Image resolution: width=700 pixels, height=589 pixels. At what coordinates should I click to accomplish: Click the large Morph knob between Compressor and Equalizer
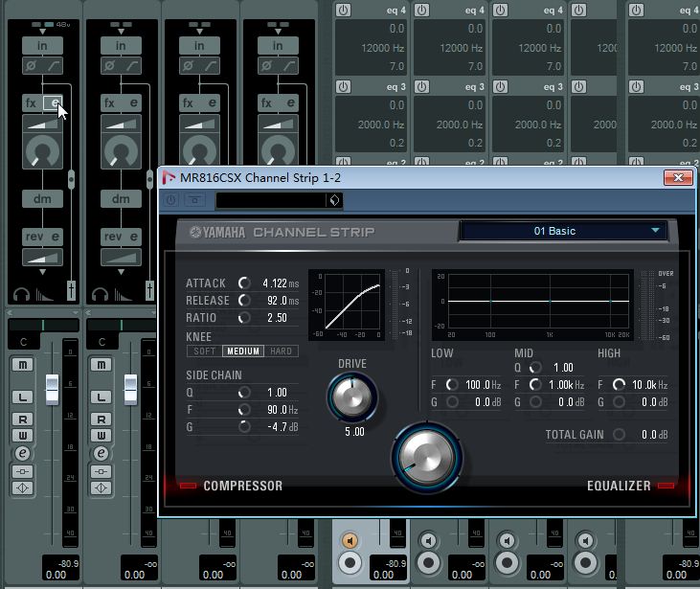click(427, 457)
